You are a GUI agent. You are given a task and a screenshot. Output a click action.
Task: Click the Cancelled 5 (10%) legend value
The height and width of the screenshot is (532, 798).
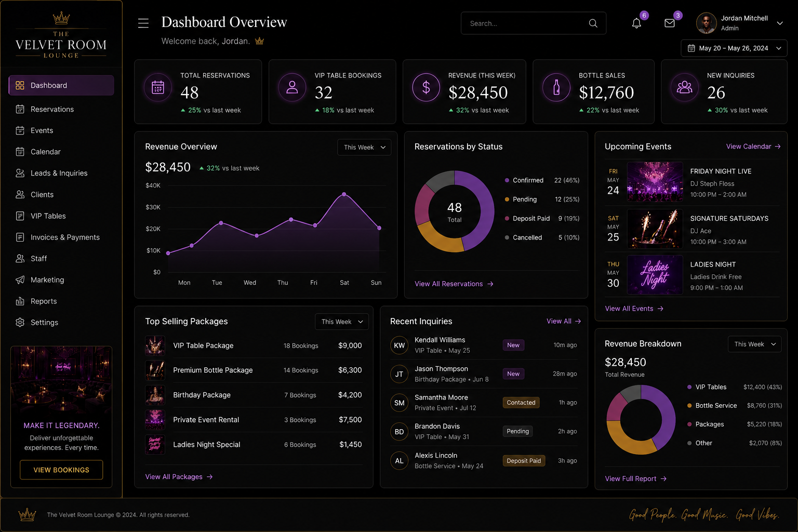(x=569, y=237)
